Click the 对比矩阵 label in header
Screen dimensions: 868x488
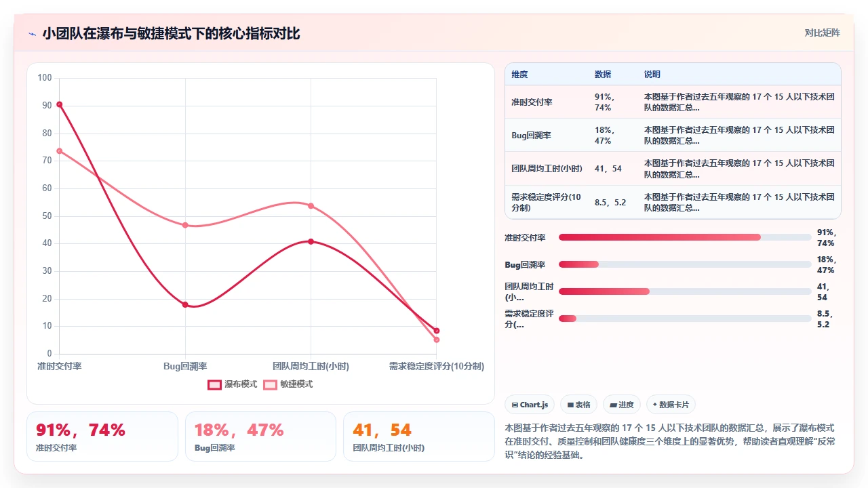(822, 33)
